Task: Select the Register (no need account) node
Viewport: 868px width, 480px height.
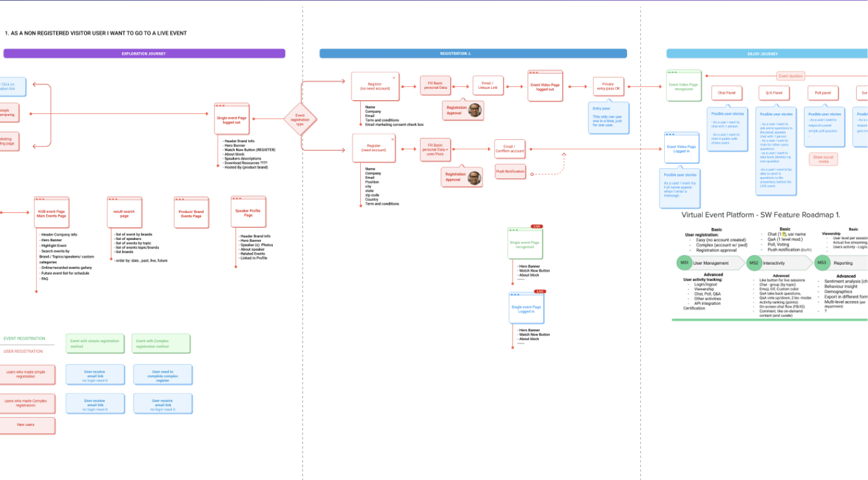Action: coord(375,88)
